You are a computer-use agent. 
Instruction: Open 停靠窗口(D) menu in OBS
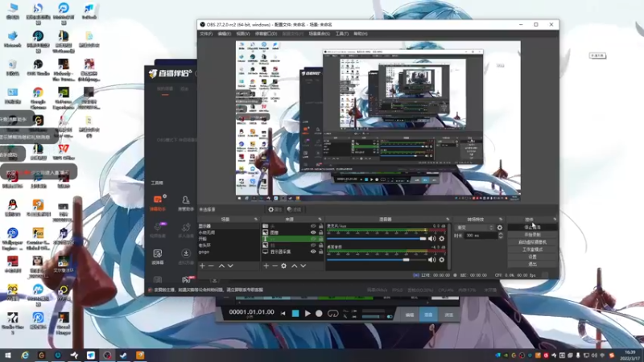click(x=266, y=34)
